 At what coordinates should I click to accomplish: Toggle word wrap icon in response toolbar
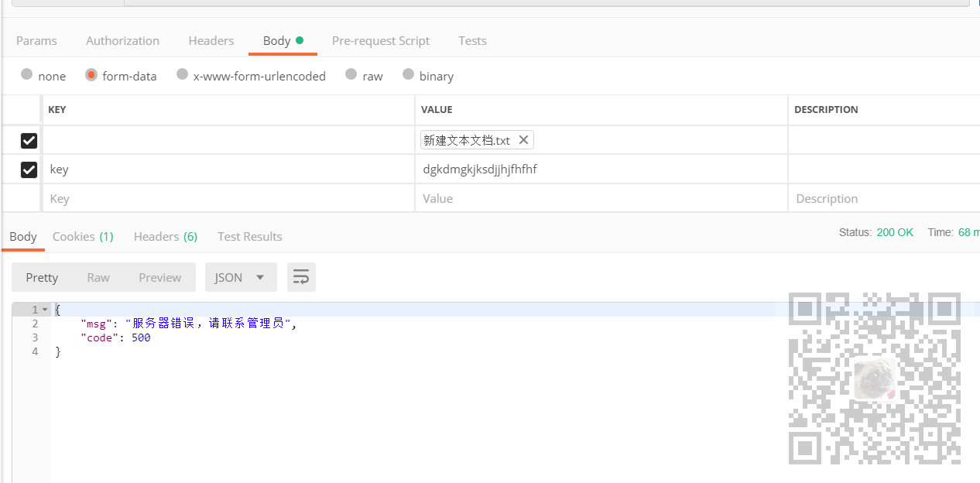click(301, 277)
